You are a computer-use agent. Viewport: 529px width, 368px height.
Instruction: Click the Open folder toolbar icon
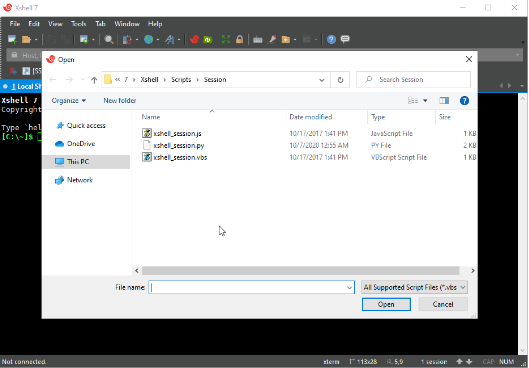[x=26, y=39]
